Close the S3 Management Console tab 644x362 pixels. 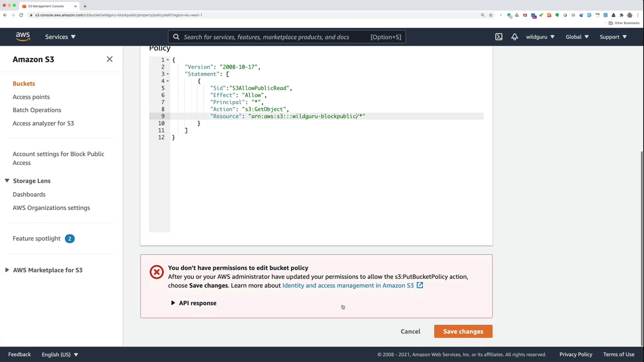click(75, 6)
